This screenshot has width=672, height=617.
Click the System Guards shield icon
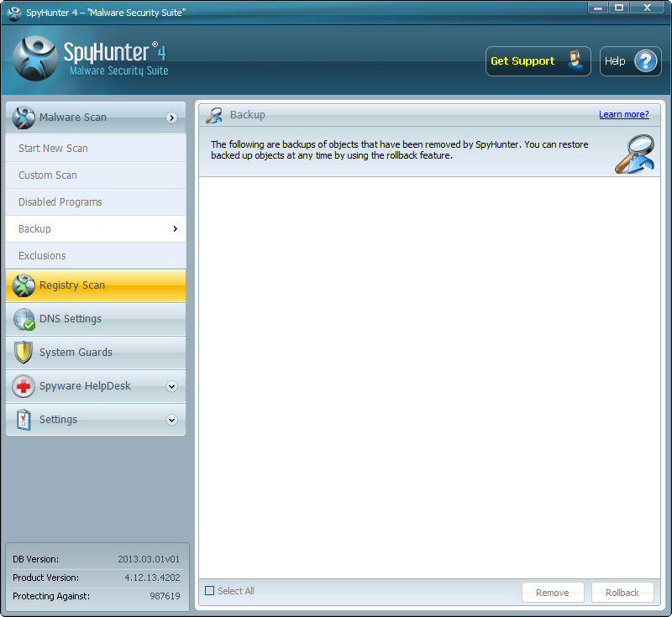pos(24,353)
